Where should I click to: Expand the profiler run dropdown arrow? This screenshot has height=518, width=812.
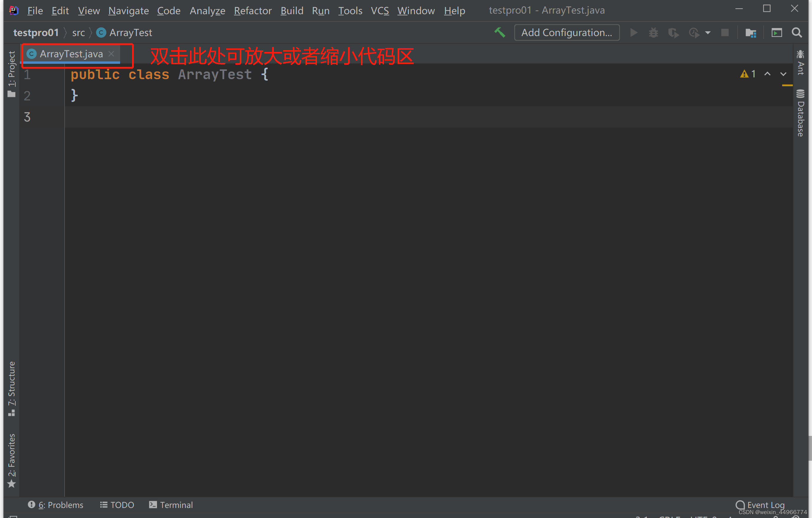point(708,33)
